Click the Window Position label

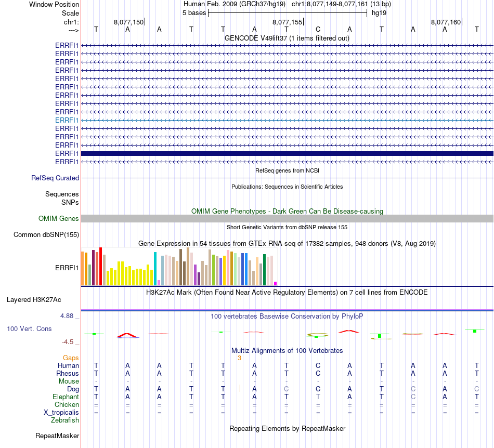[x=54, y=4]
